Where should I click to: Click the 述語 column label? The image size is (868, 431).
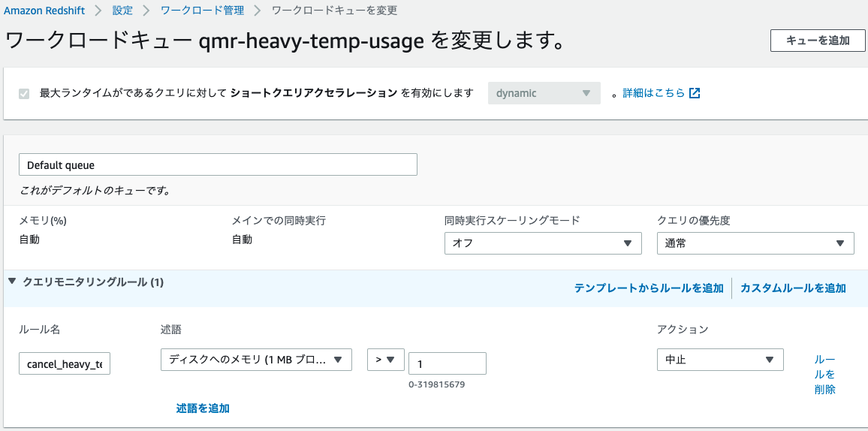tap(170, 330)
